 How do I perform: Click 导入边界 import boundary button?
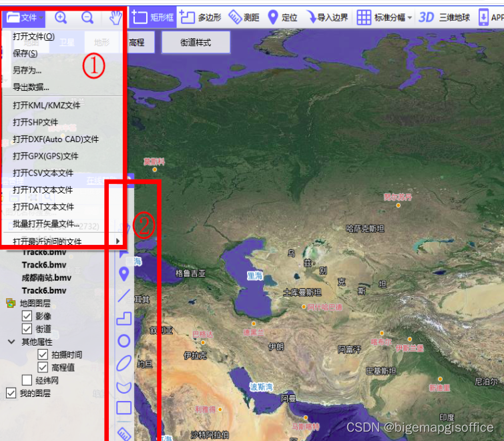328,17
